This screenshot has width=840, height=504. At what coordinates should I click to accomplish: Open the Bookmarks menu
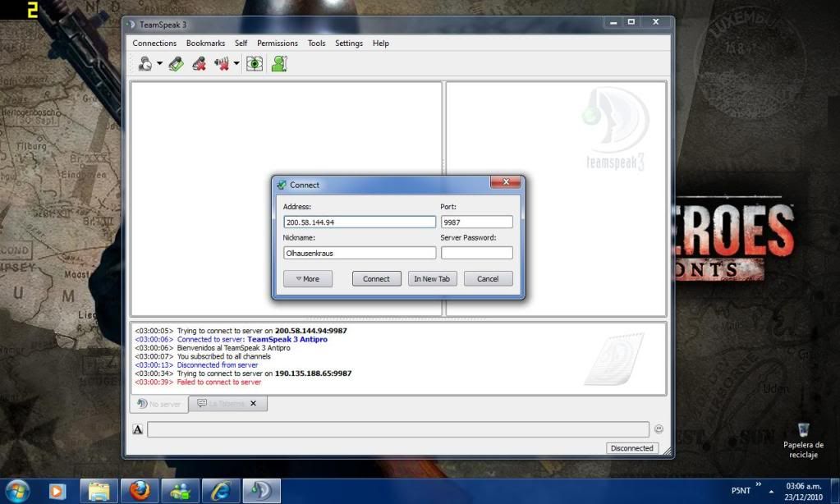pyautogui.click(x=206, y=43)
